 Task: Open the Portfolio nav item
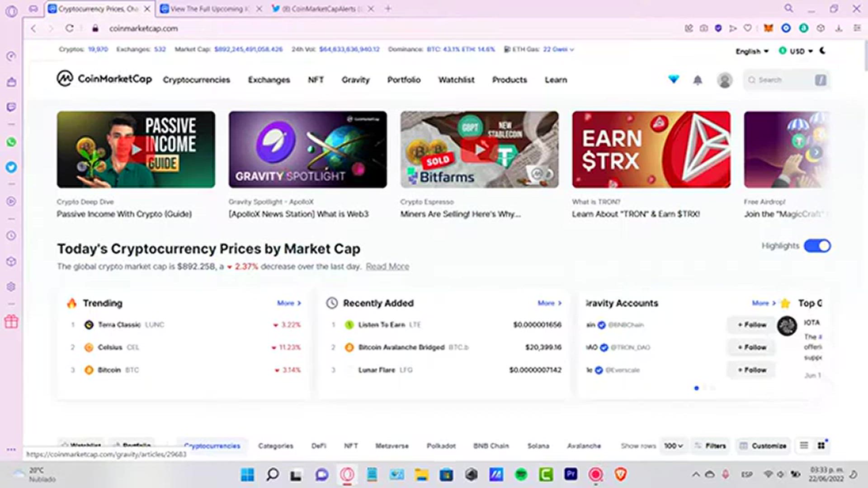(x=404, y=80)
